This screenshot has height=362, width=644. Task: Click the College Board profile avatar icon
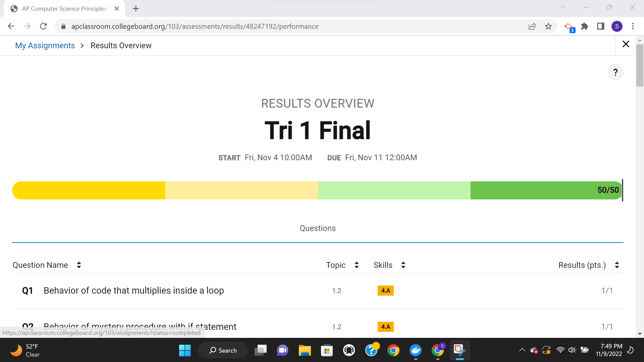point(616,26)
